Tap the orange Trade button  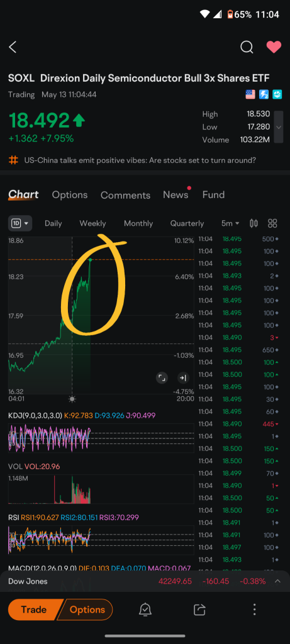(x=34, y=609)
